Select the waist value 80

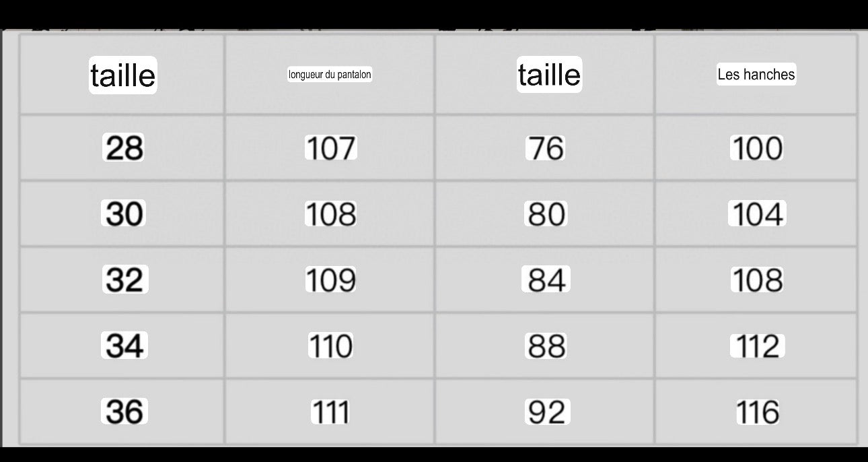coord(546,214)
